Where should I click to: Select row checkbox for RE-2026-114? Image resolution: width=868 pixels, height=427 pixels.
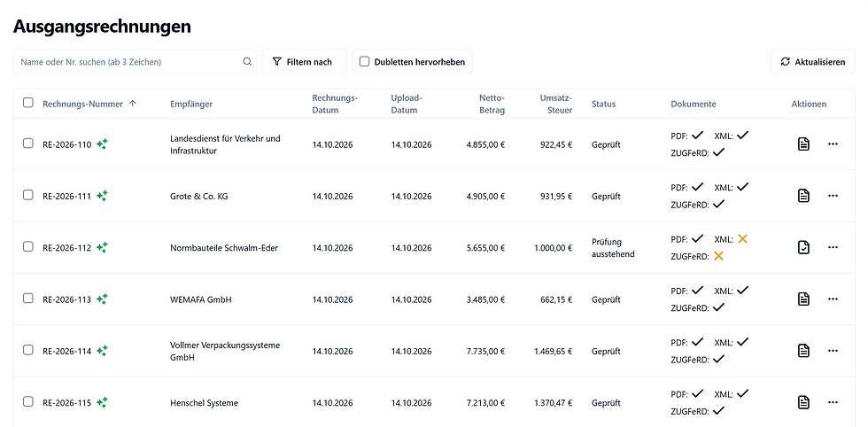click(x=27, y=350)
